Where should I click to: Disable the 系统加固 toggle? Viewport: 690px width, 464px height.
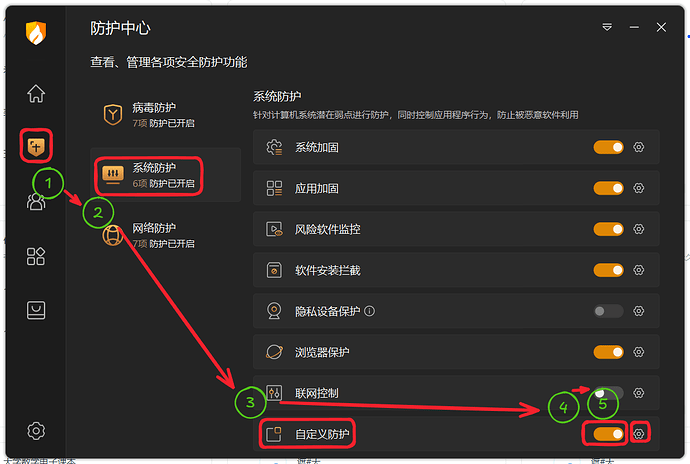pyautogui.click(x=608, y=147)
